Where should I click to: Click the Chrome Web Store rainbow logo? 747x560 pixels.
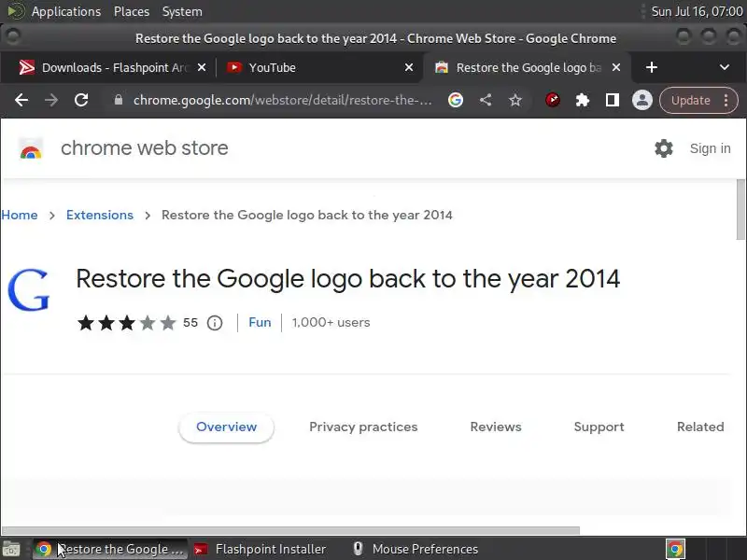click(31, 150)
